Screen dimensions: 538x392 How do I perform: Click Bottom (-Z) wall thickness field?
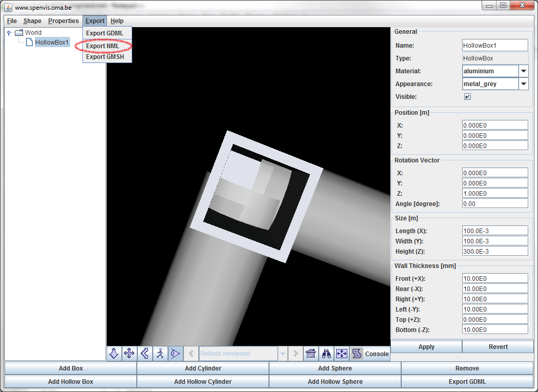pos(495,330)
